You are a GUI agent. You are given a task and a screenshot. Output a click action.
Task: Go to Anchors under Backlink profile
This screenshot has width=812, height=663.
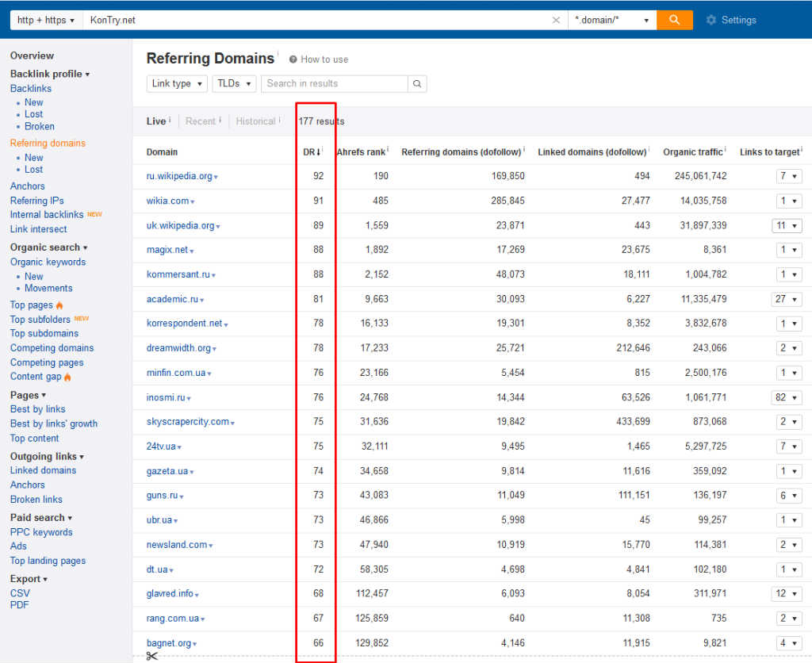(x=28, y=186)
